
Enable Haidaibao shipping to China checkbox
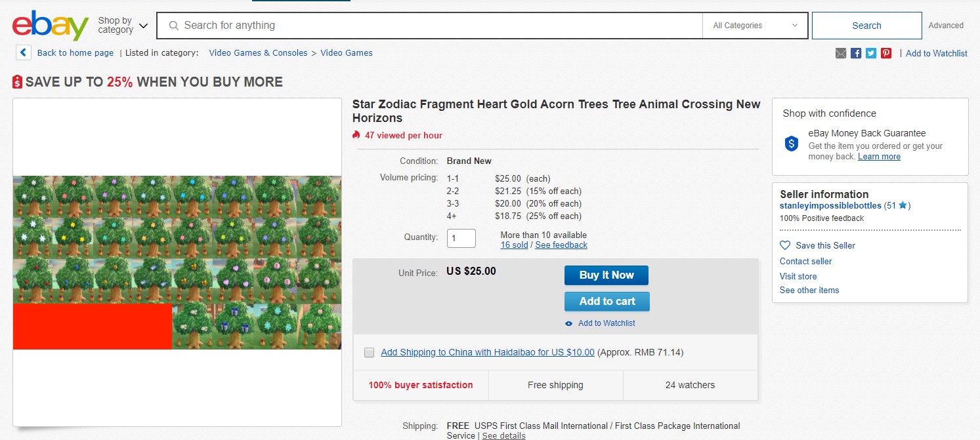point(369,353)
